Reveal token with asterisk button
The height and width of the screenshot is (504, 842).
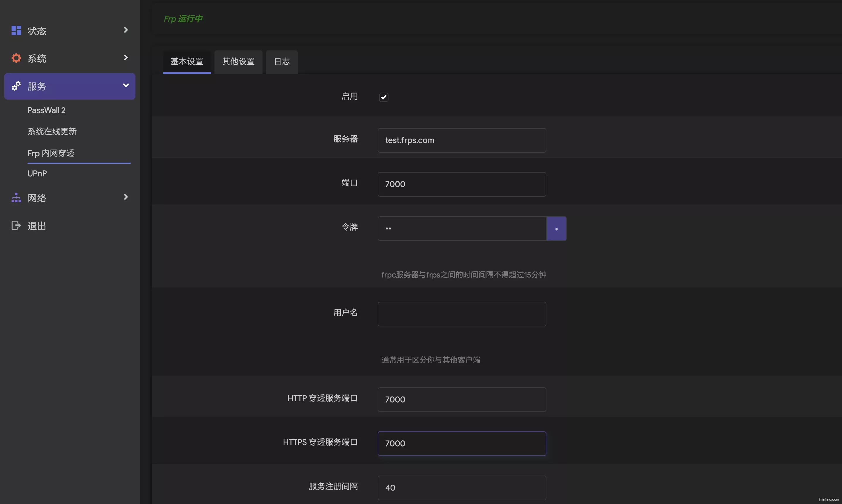click(556, 229)
